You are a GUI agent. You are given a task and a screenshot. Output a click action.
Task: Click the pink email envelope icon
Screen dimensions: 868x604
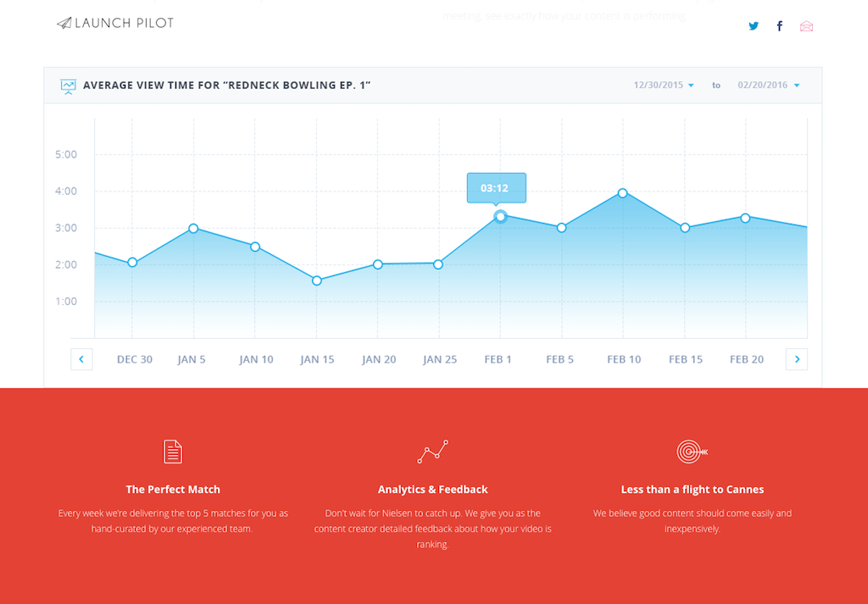pos(806,26)
